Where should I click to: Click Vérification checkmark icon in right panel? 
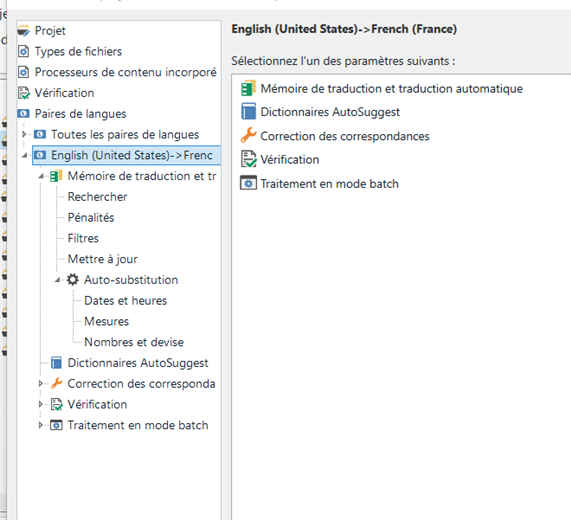tap(249, 159)
